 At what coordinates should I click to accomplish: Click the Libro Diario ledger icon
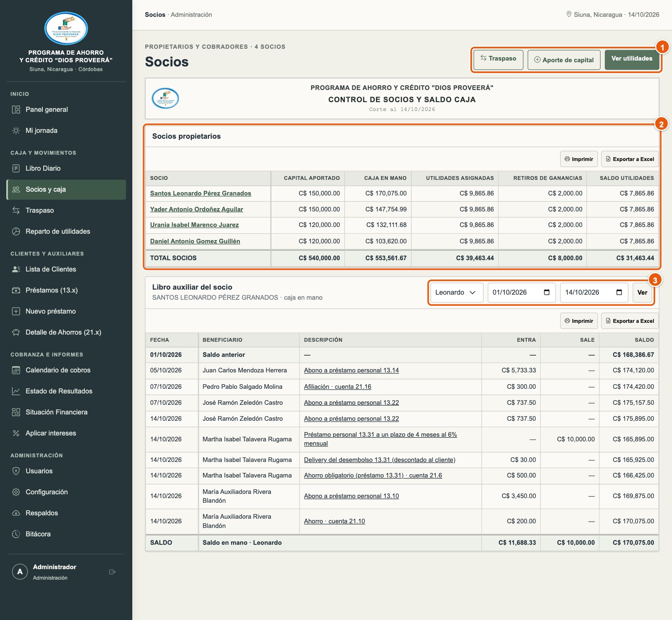(x=16, y=169)
